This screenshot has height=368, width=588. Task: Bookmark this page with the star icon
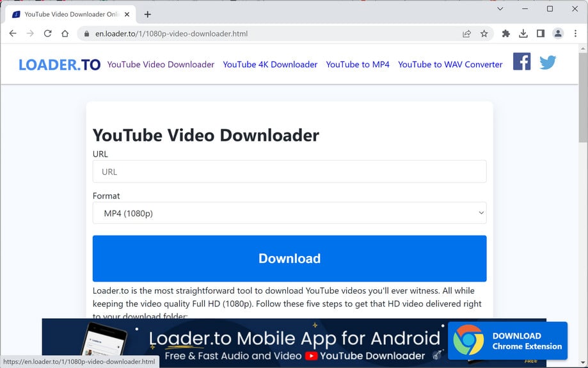tap(484, 34)
